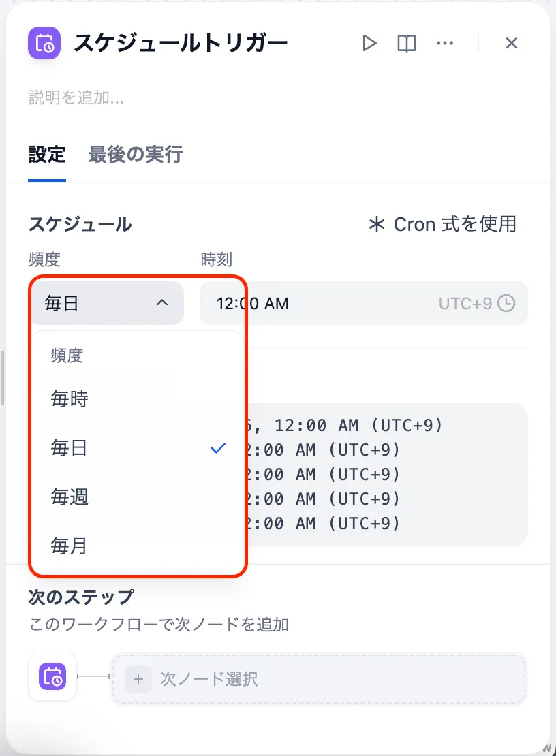This screenshot has height=756, width=556.
Task: Click Cron 式を使用 link
Action: pyautogui.click(x=454, y=224)
